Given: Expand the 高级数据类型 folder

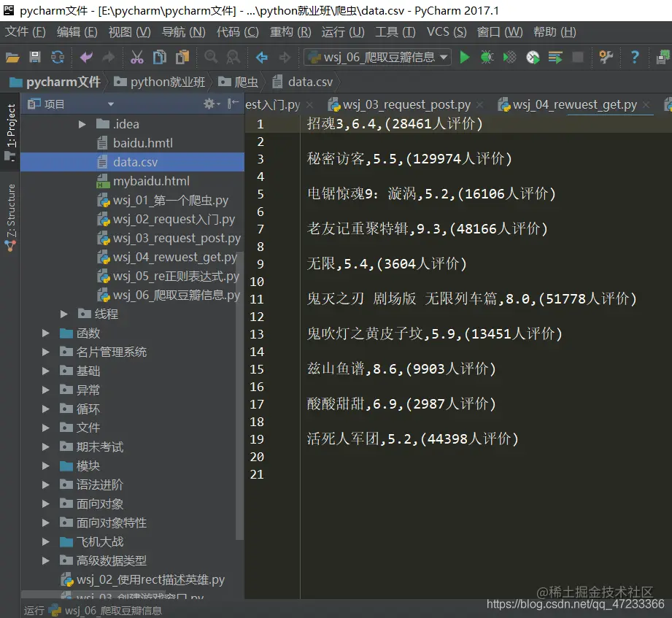Looking at the screenshot, I should tap(45, 560).
